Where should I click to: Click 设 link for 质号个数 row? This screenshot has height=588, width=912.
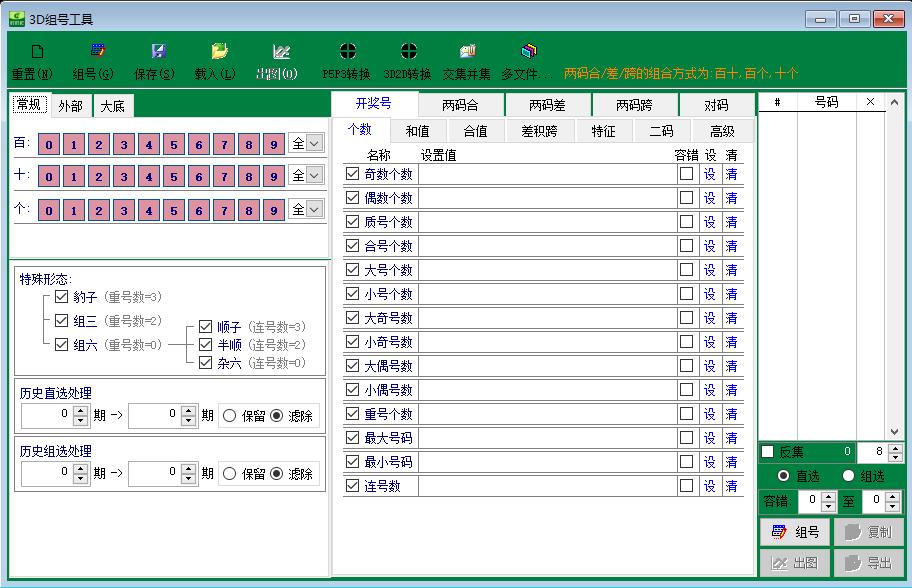click(x=710, y=222)
